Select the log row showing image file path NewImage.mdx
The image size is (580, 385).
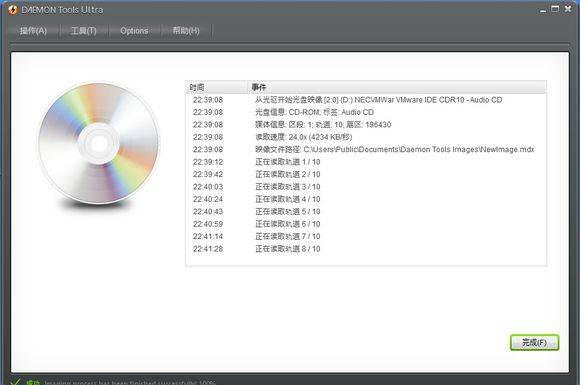pyautogui.click(x=366, y=149)
